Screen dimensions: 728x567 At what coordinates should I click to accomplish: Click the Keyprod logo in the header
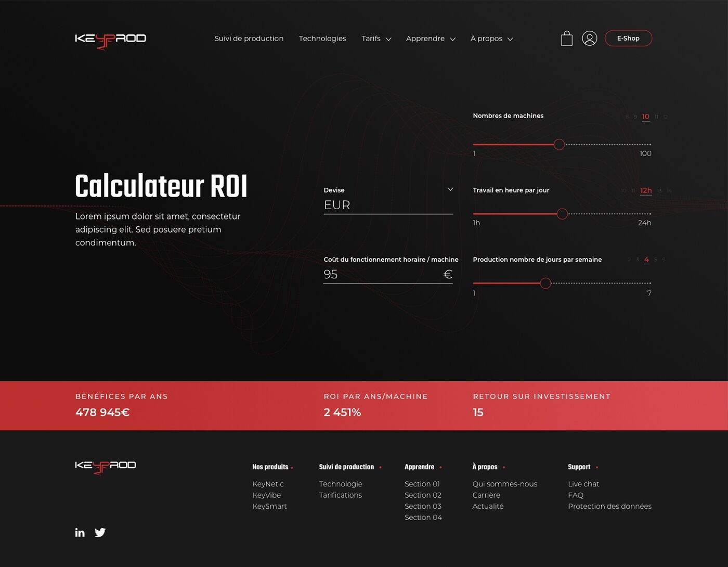(x=110, y=41)
